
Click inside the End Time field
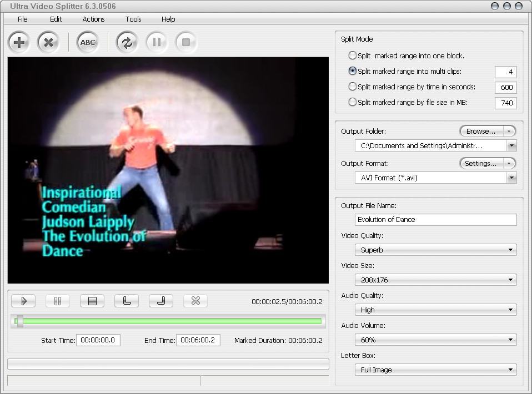[x=198, y=340]
